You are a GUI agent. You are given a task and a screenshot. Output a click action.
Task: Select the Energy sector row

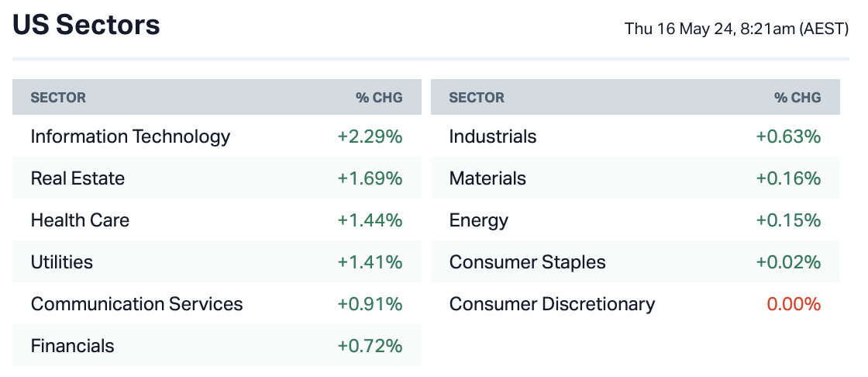click(479, 220)
